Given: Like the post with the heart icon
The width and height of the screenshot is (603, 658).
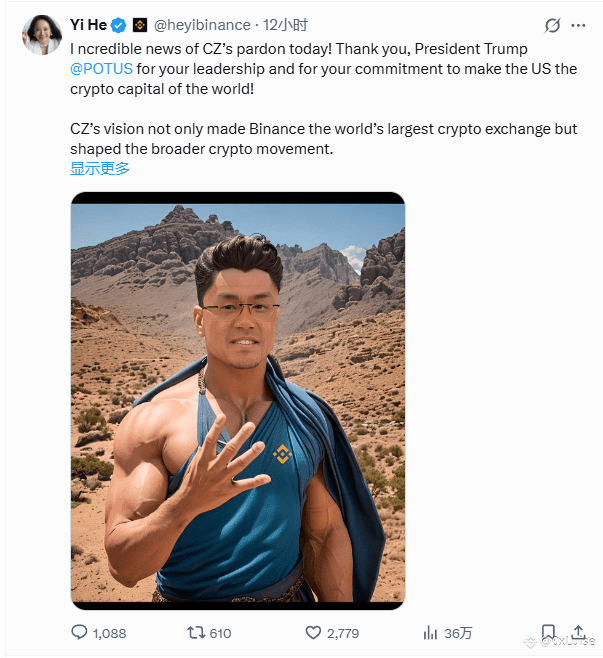Looking at the screenshot, I should pyautogui.click(x=313, y=632).
